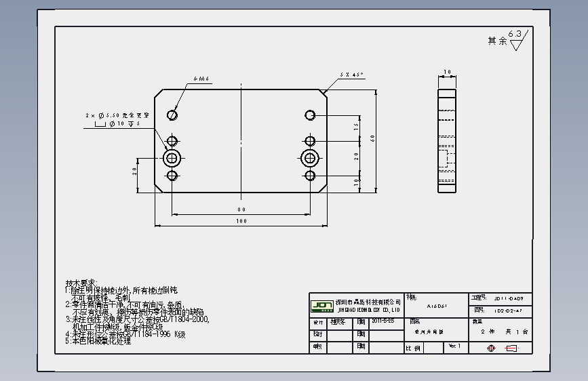
Task: Click the JDT company logo in title block
Action: point(322,306)
